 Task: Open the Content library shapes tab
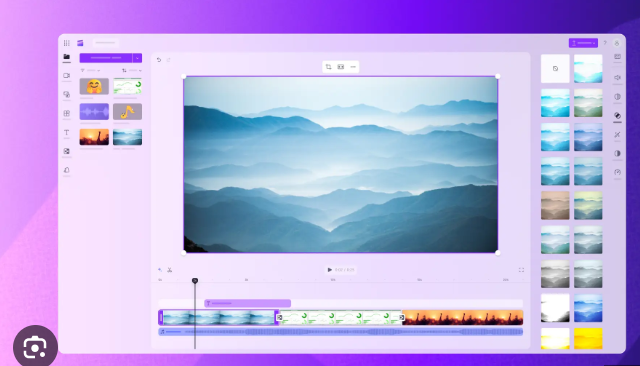(x=67, y=94)
